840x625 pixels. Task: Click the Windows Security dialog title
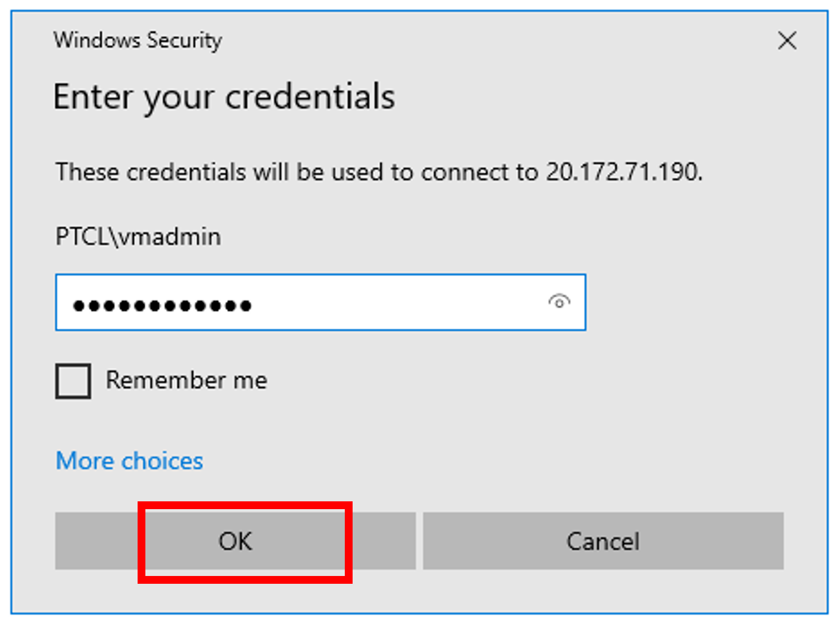(x=138, y=40)
